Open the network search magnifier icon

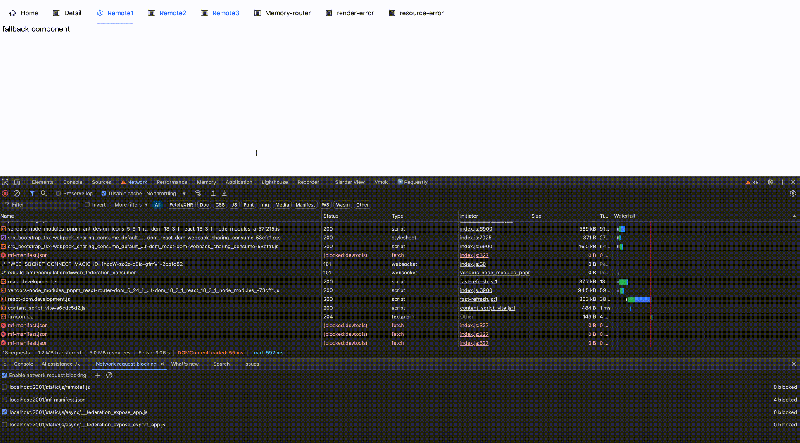coord(44,193)
